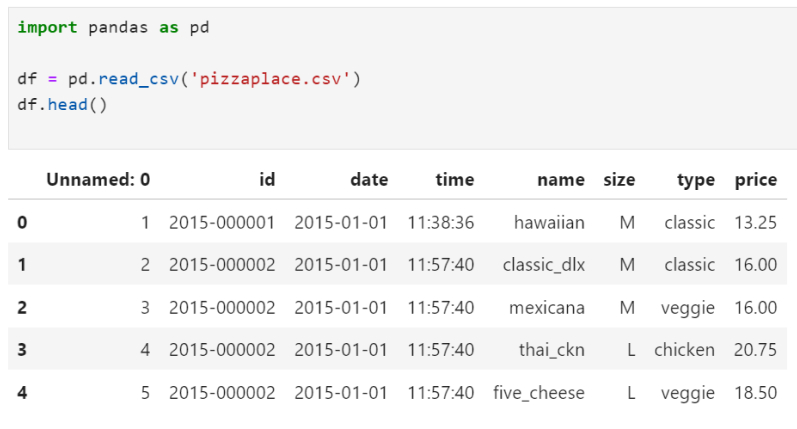797x429 pixels.
Task: Click the 'id' column header
Action: tap(266, 180)
